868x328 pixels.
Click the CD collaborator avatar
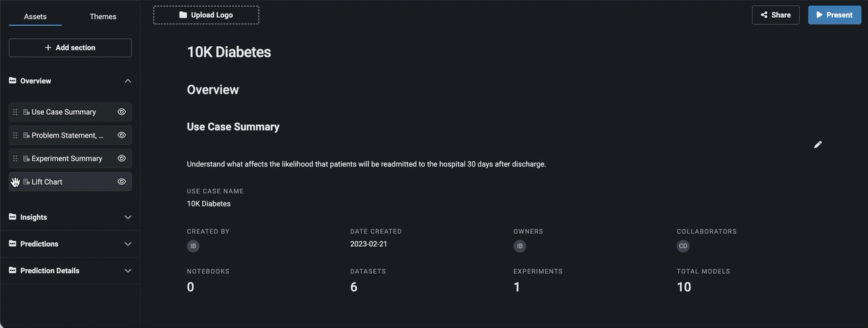683,246
